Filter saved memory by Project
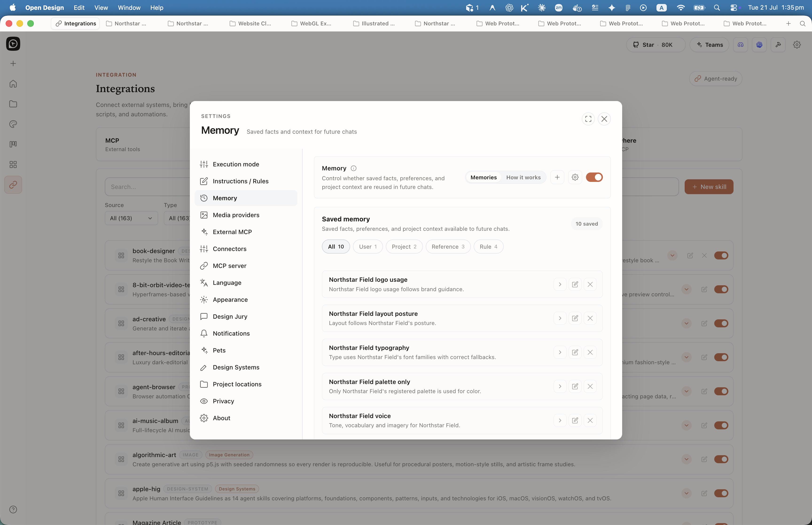Image resolution: width=812 pixels, height=525 pixels. [x=404, y=247]
